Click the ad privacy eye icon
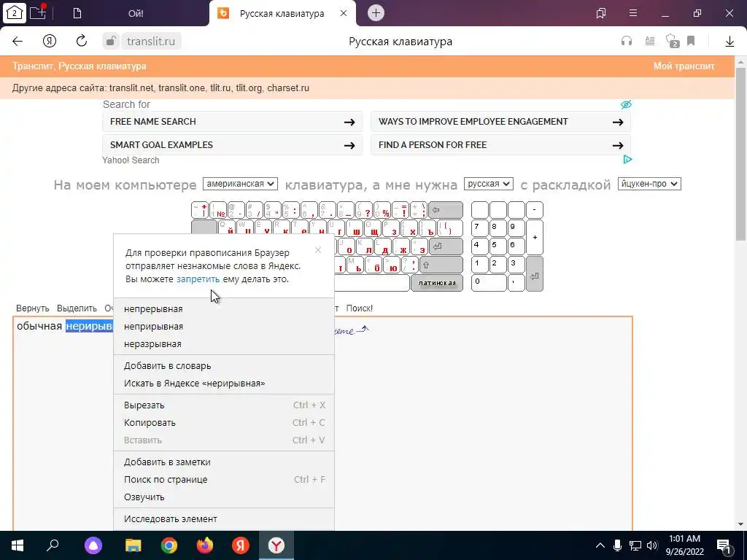This screenshot has height=560, width=747. [x=626, y=104]
